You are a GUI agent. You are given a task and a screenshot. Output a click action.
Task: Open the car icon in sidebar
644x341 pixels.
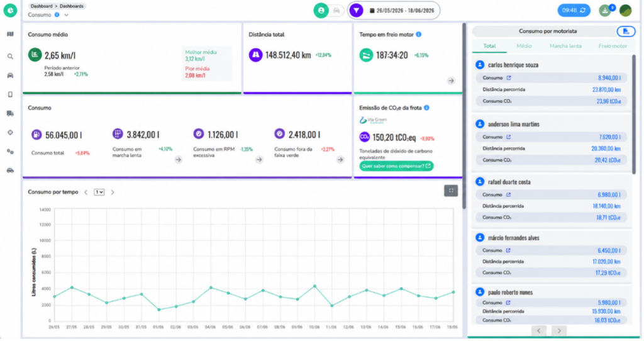[10, 75]
